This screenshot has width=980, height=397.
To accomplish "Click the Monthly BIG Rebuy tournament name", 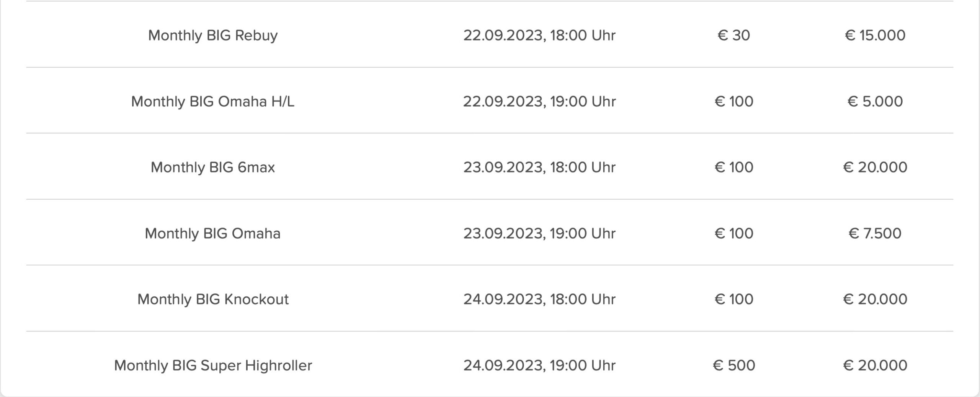I will pos(213,35).
